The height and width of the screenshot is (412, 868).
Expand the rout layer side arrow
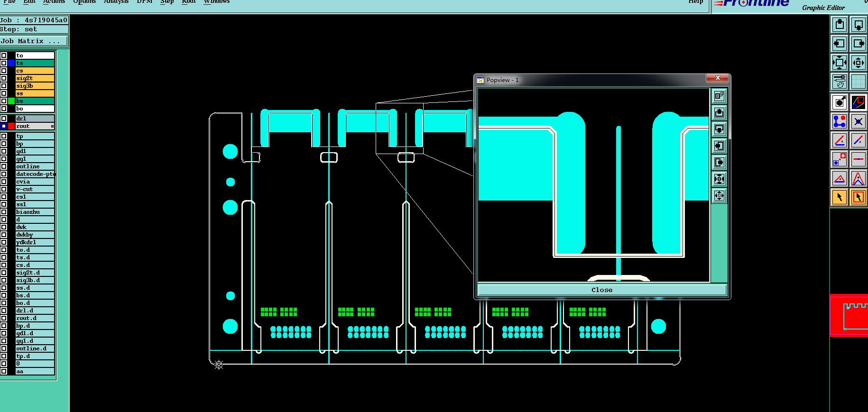click(52, 126)
